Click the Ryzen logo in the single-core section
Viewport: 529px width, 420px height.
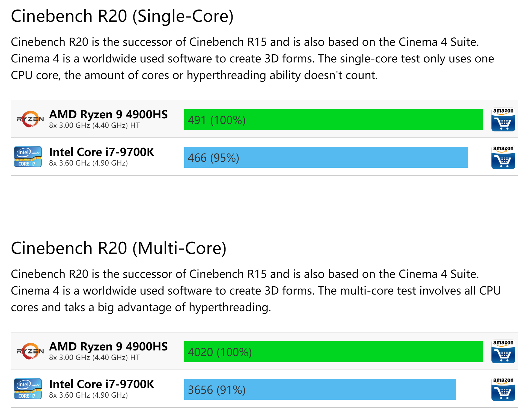[x=30, y=119]
